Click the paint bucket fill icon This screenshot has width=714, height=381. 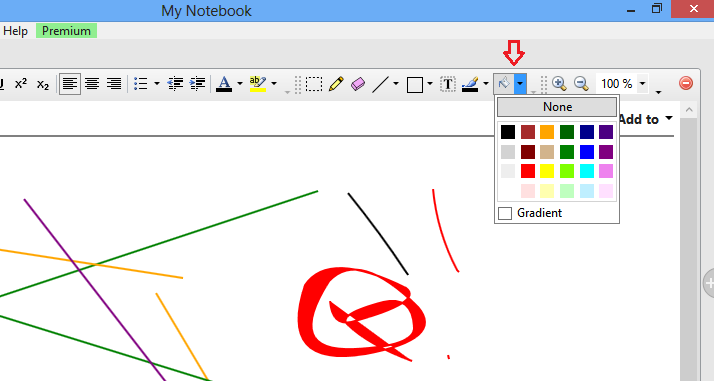[504, 84]
